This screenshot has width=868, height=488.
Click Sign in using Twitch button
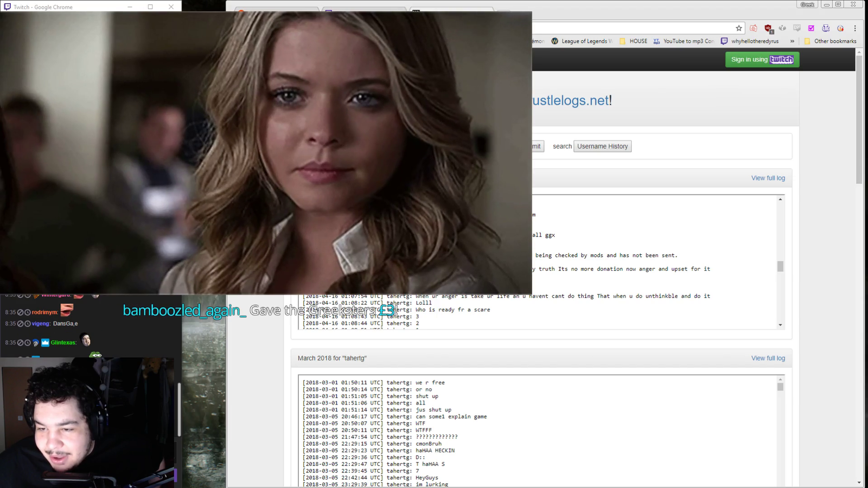762,60
